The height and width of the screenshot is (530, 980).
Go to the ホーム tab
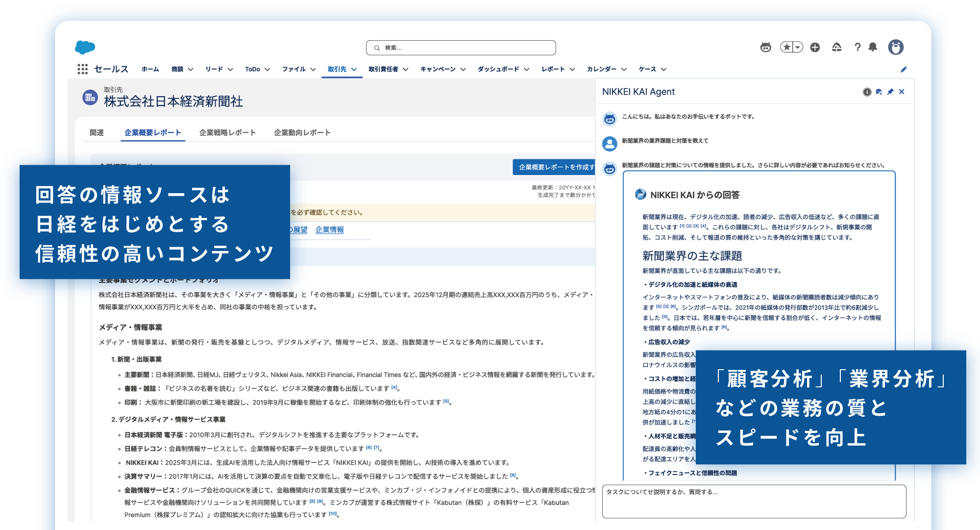coord(150,69)
